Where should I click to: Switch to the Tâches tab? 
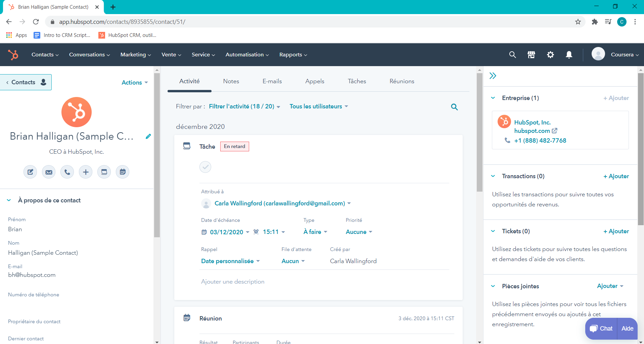coord(357,81)
